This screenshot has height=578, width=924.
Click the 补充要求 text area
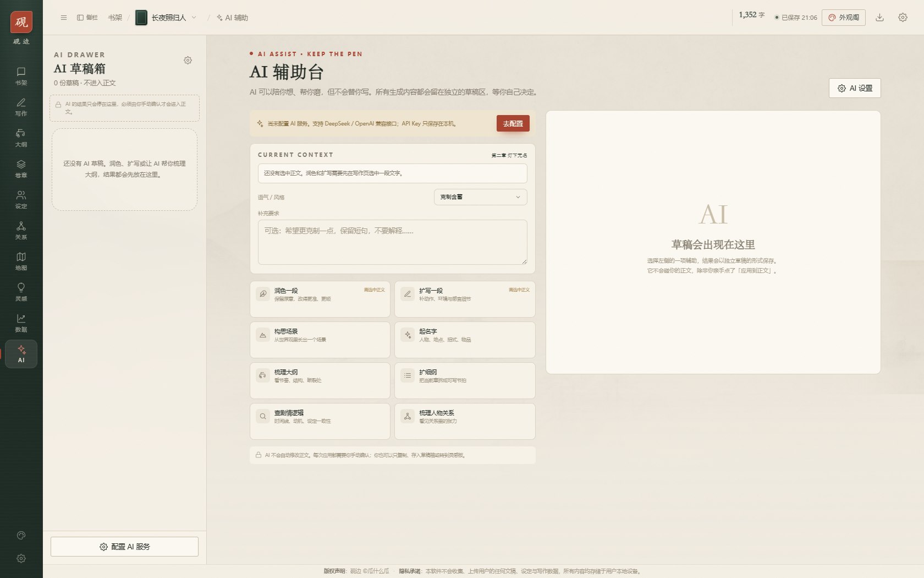pyautogui.click(x=392, y=242)
